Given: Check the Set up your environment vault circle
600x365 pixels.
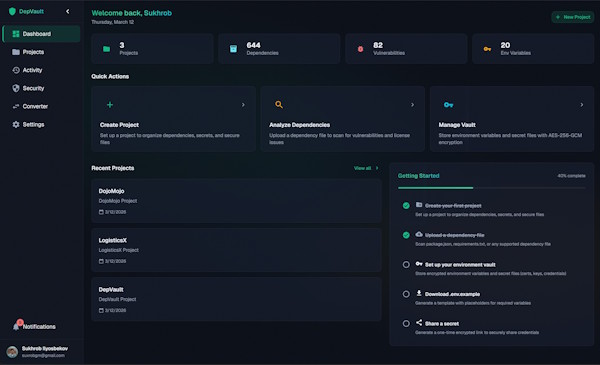Looking at the screenshot, I should (x=406, y=264).
